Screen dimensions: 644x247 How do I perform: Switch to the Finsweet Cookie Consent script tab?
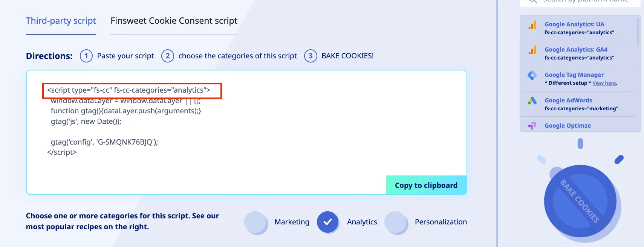pyautogui.click(x=174, y=21)
